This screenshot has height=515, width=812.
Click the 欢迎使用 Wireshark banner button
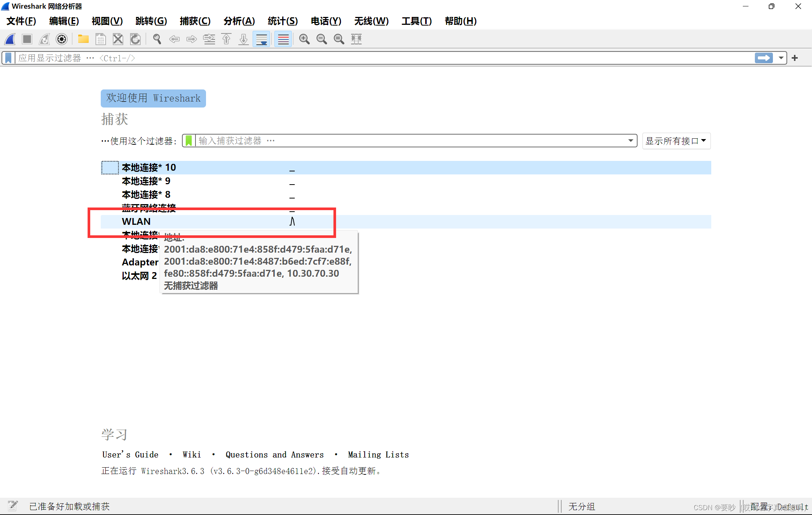pyautogui.click(x=153, y=98)
